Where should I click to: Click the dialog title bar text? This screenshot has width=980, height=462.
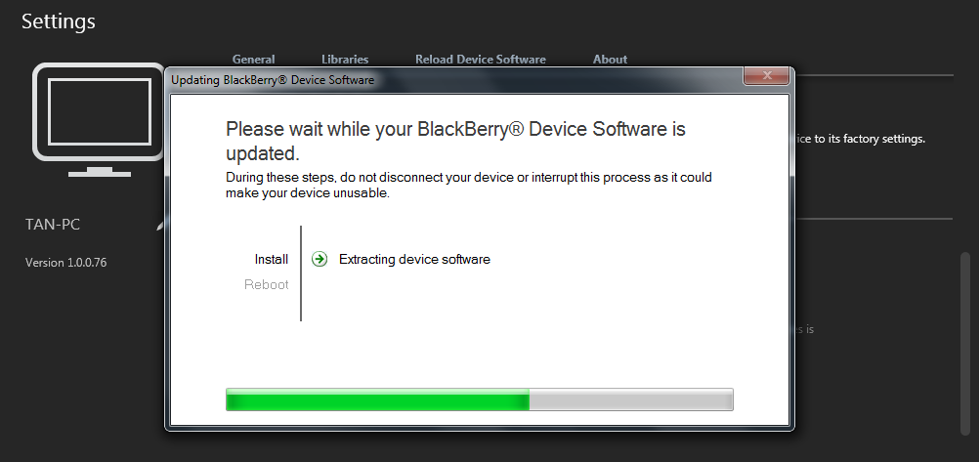point(273,80)
